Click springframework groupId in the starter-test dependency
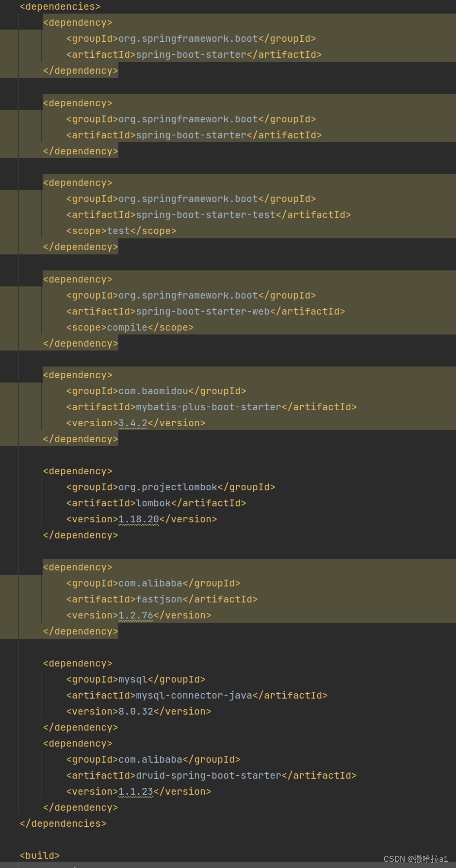Viewport: 456px width, 868px height. coord(191,199)
